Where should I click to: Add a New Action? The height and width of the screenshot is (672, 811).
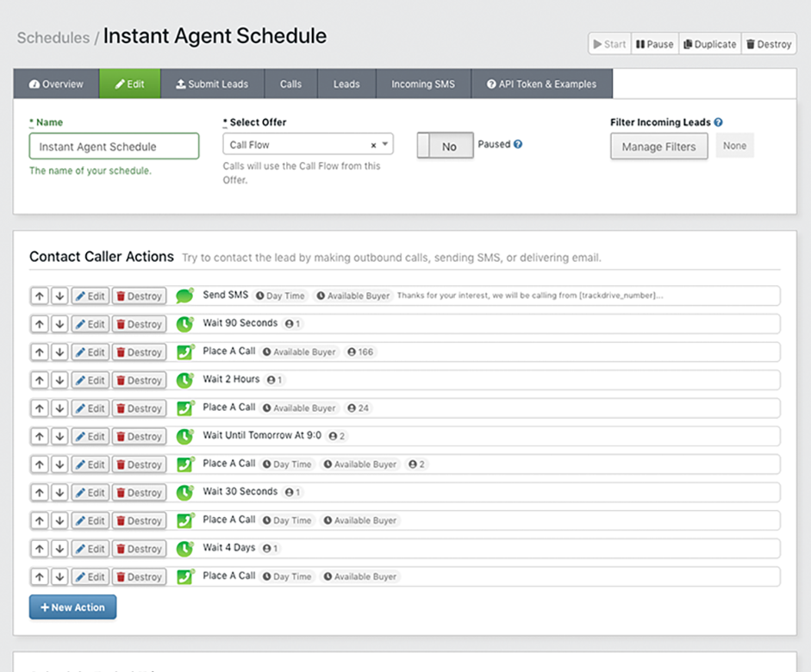[73, 607]
